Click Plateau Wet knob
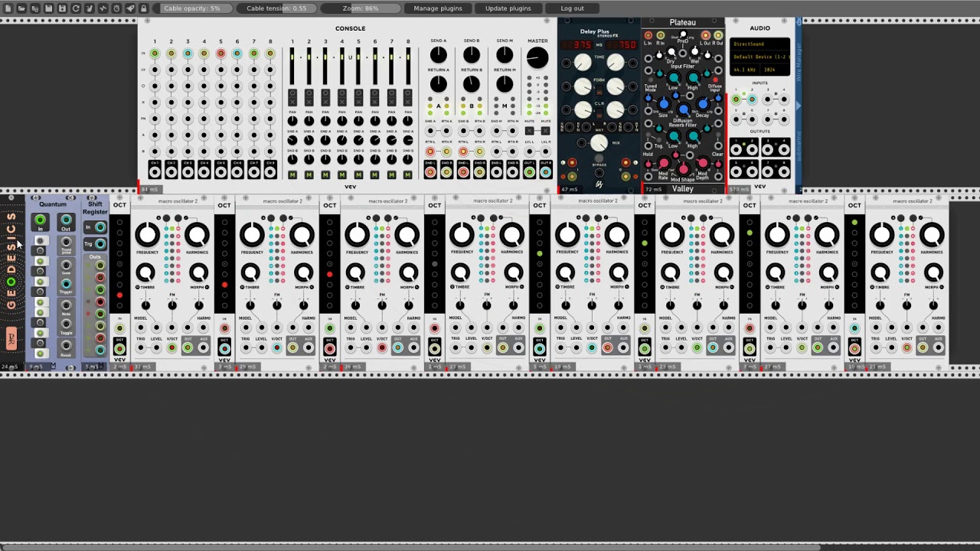 pyautogui.click(x=694, y=52)
